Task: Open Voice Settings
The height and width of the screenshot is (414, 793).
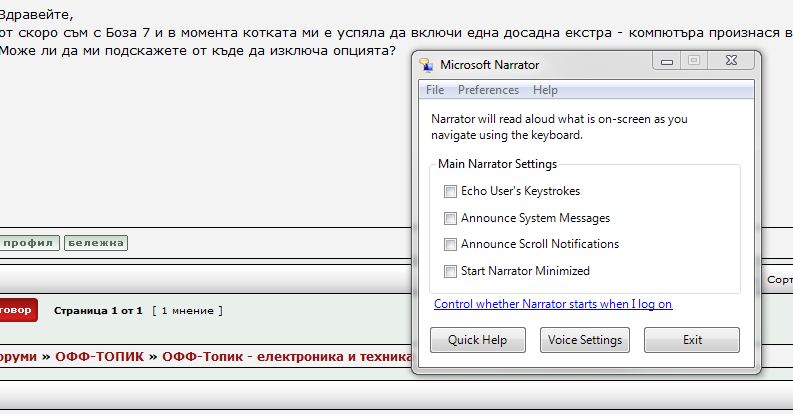Action: 585,340
